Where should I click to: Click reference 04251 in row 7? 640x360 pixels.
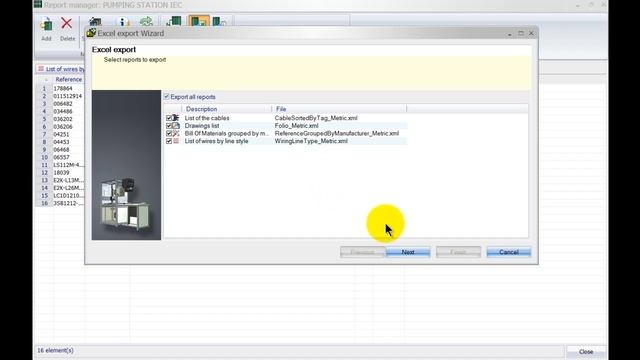pyautogui.click(x=61, y=134)
